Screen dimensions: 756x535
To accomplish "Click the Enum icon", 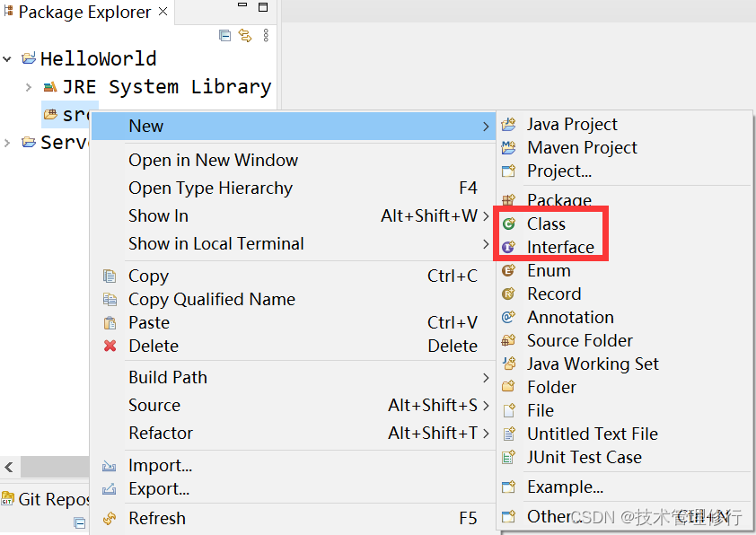I will (509, 270).
